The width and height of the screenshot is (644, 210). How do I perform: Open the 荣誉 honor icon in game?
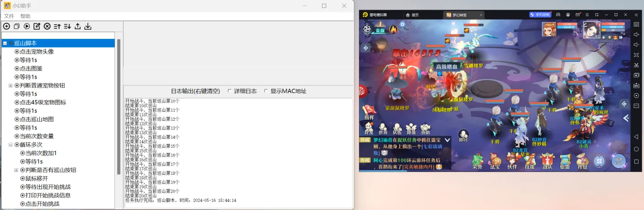(477, 162)
